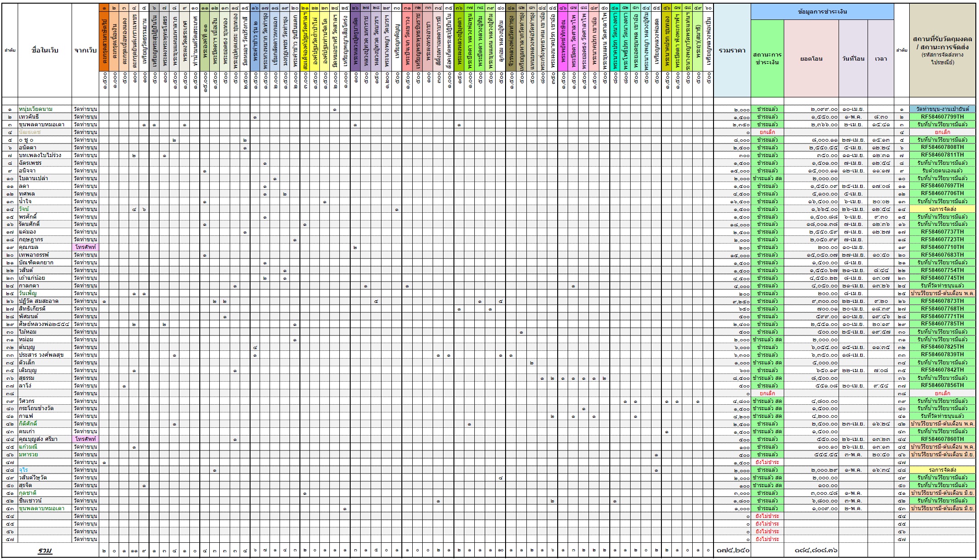Click the total transfer ๑๘๔,๘๐๘.๓๖ cell
979x560 pixels.
click(x=815, y=550)
